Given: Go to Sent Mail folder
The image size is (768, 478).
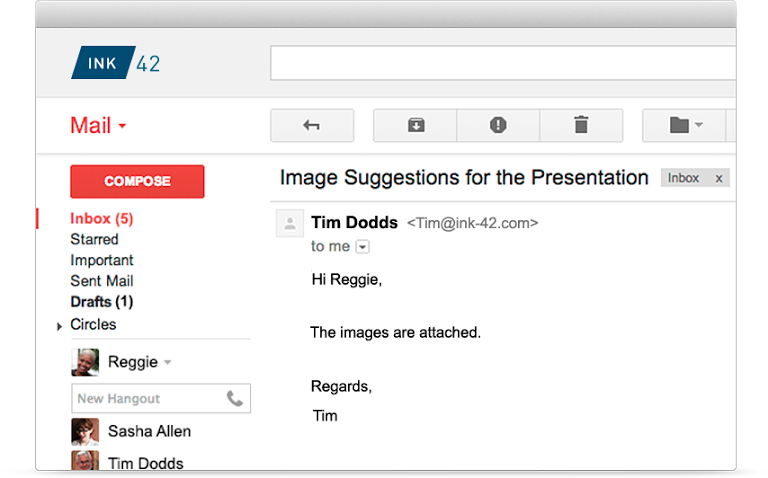Looking at the screenshot, I should coord(101,281).
